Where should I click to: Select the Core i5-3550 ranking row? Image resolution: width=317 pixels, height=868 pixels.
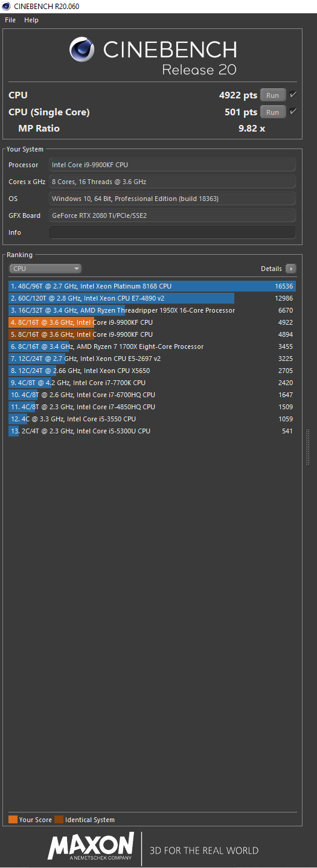pos(152,419)
